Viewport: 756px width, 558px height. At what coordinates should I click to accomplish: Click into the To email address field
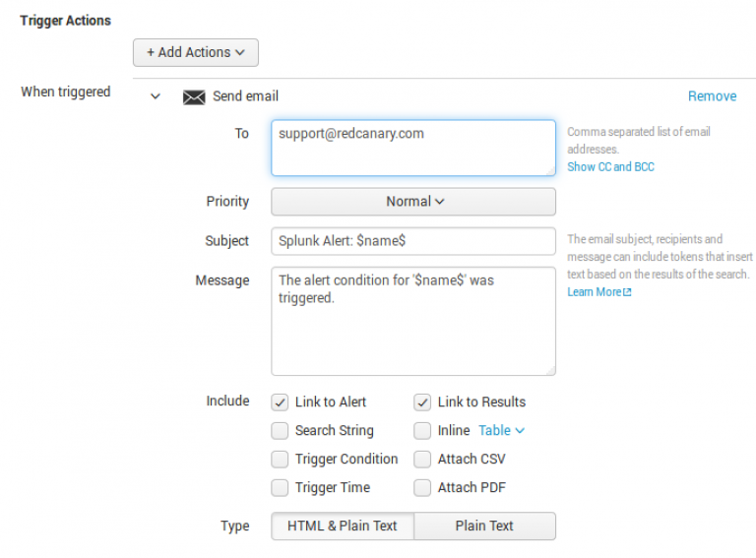point(413,148)
